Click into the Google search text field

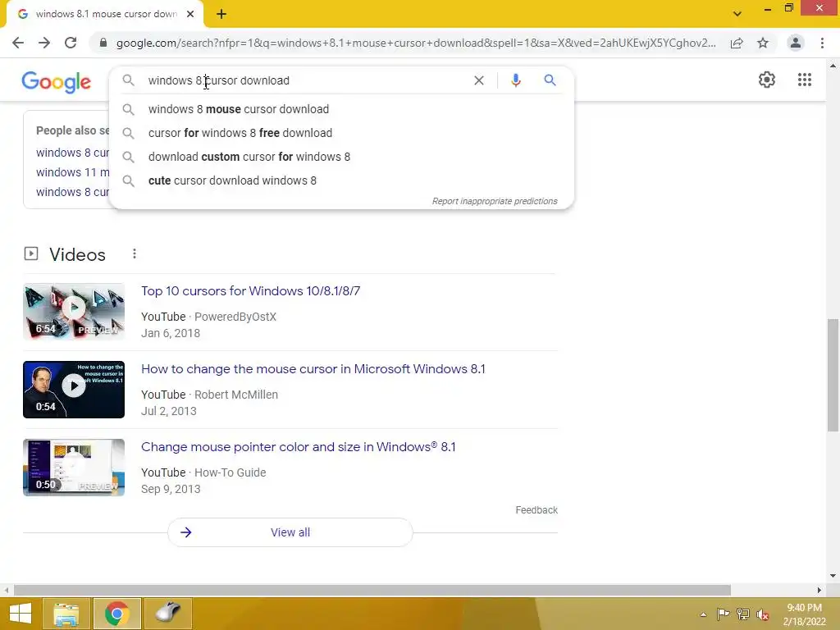click(x=305, y=80)
